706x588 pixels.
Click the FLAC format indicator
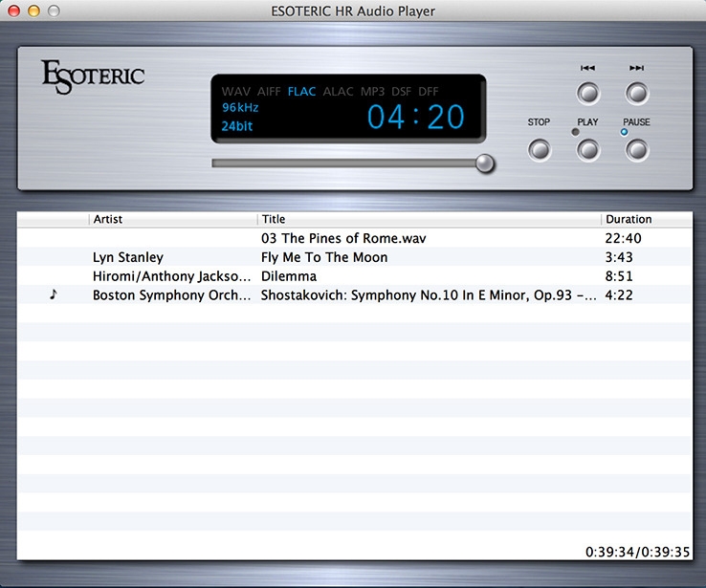[x=301, y=92]
